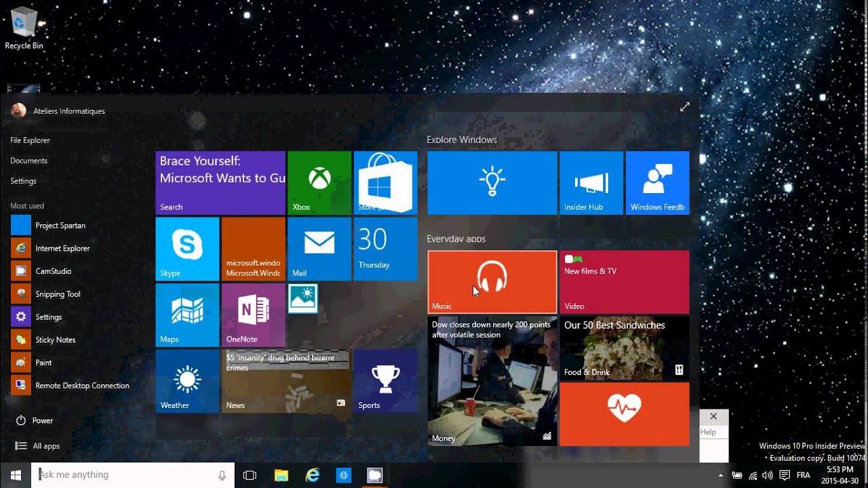Open the Money news tile
The height and width of the screenshot is (488, 868).
tap(492, 381)
